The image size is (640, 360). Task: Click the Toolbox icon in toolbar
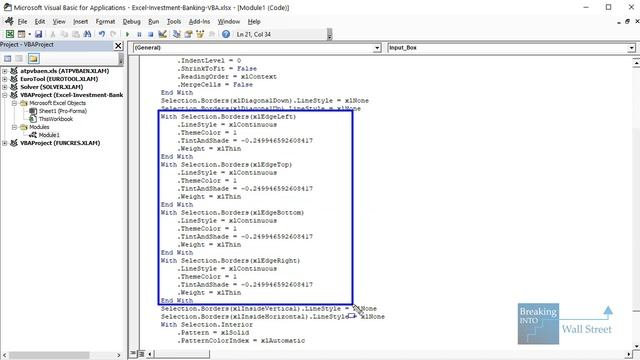click(x=211, y=34)
